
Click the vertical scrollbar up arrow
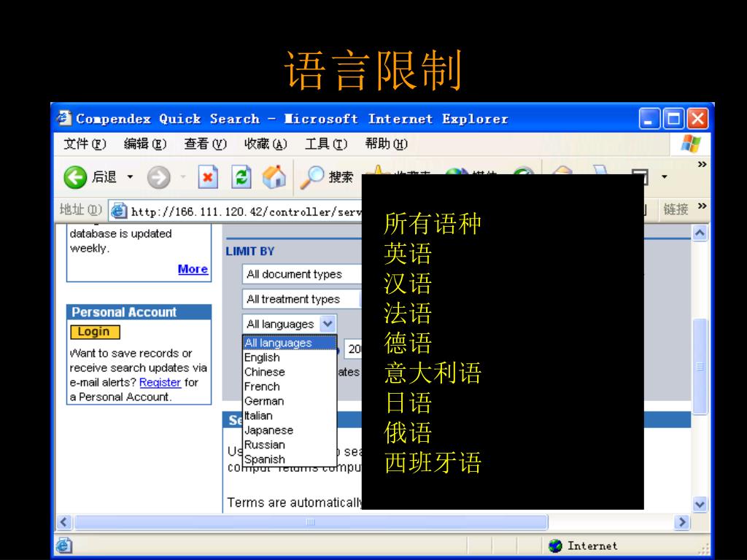(x=700, y=233)
